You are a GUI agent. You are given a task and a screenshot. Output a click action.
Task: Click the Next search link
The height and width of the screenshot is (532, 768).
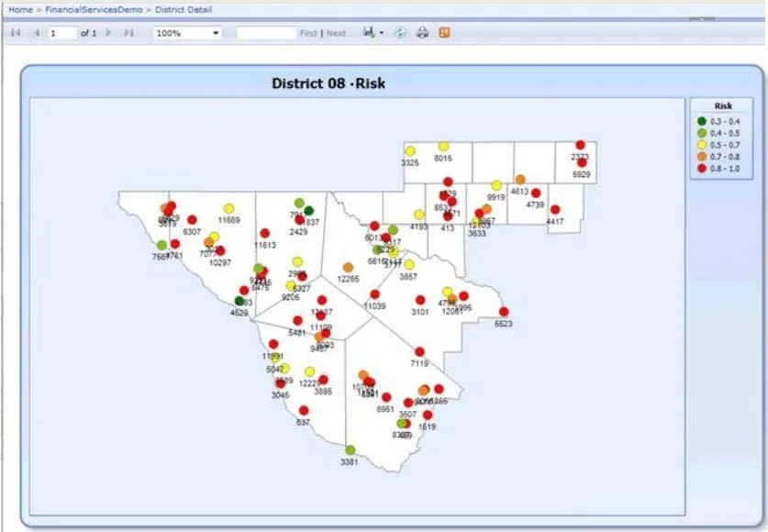[x=336, y=33]
